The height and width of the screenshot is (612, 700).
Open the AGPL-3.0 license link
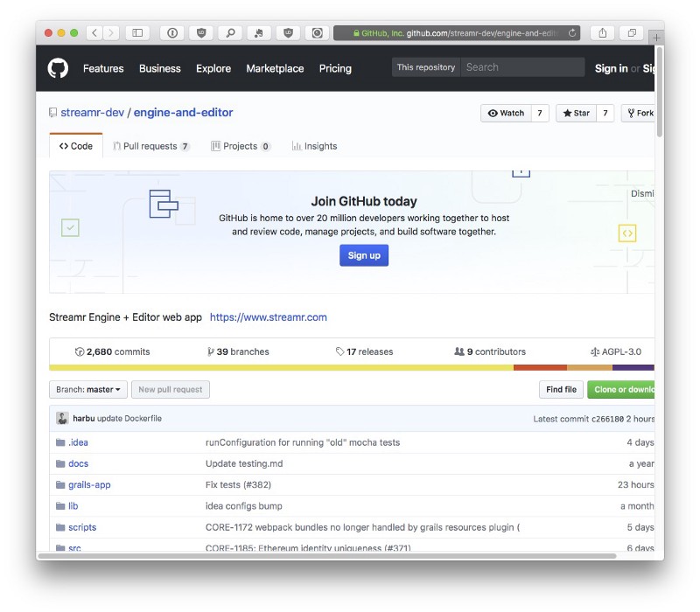coord(616,351)
